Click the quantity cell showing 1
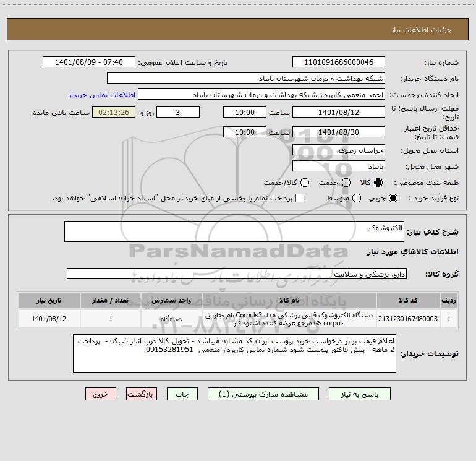 [x=111, y=319]
